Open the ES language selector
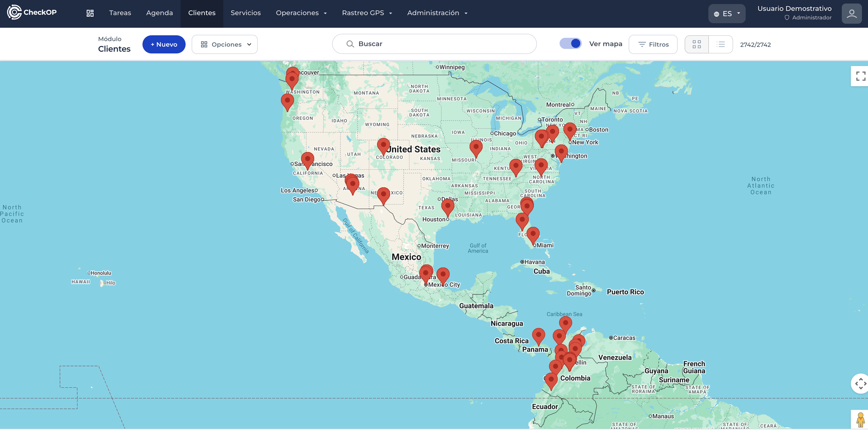This screenshot has height=430, width=868. pyautogui.click(x=727, y=14)
